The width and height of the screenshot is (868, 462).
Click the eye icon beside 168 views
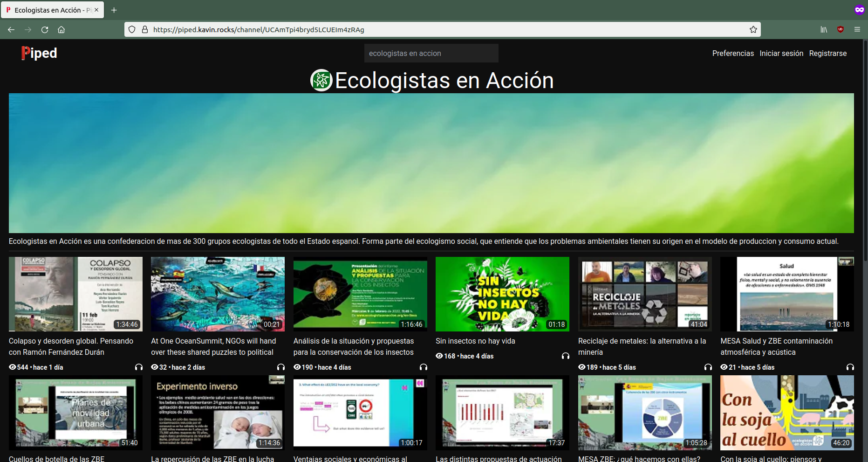coord(439,356)
